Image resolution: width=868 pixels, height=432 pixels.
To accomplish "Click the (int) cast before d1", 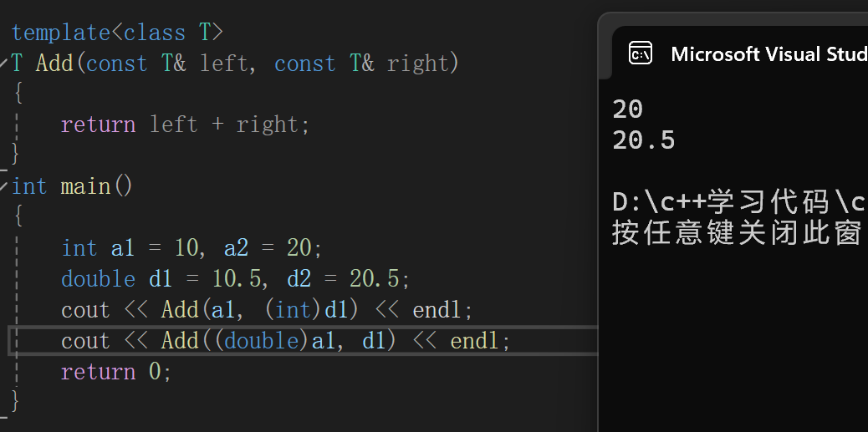I will coord(293,310).
